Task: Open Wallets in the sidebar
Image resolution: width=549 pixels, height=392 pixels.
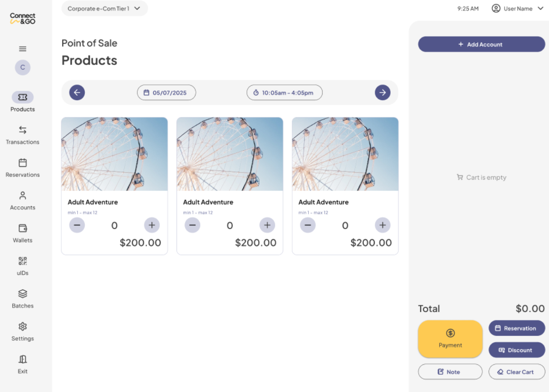Action: point(23,233)
